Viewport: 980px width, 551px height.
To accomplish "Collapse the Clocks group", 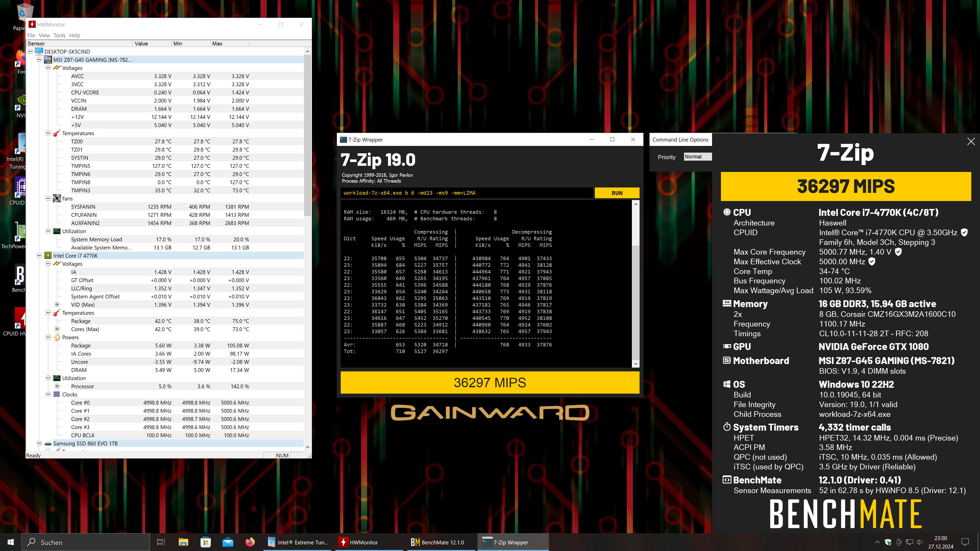I will (x=48, y=394).
